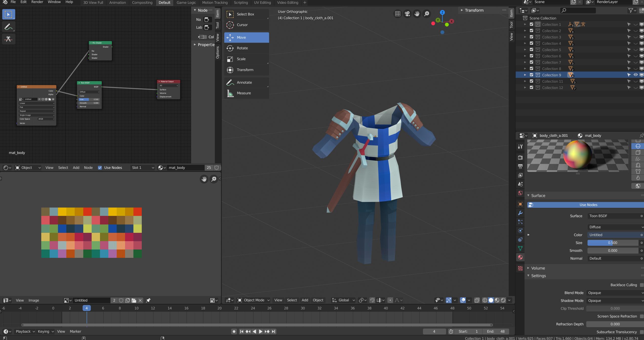The height and width of the screenshot is (340, 644).
Task: Select the Measure tool
Action: (x=246, y=93)
